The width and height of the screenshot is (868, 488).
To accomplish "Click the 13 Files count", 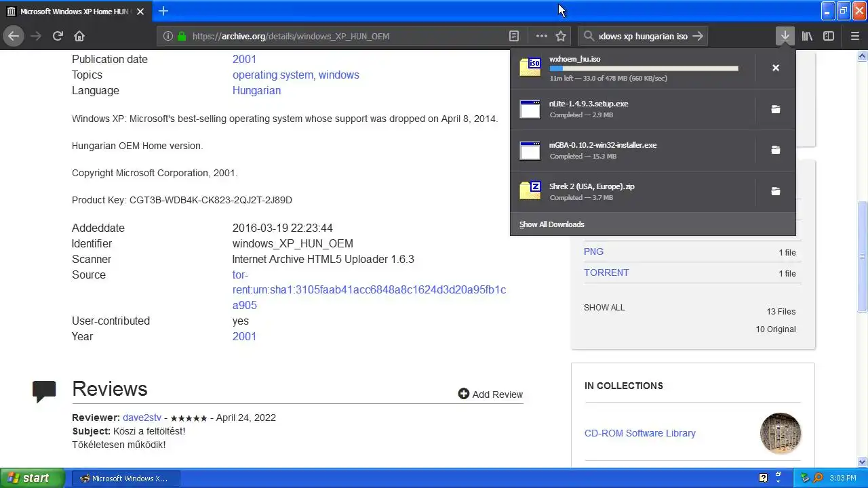I will pyautogui.click(x=781, y=312).
